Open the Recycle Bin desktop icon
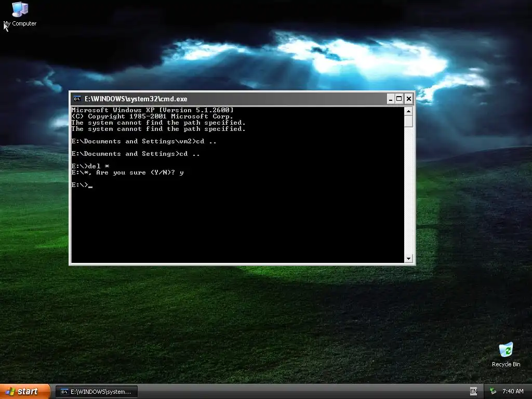The image size is (532, 399). click(506, 355)
